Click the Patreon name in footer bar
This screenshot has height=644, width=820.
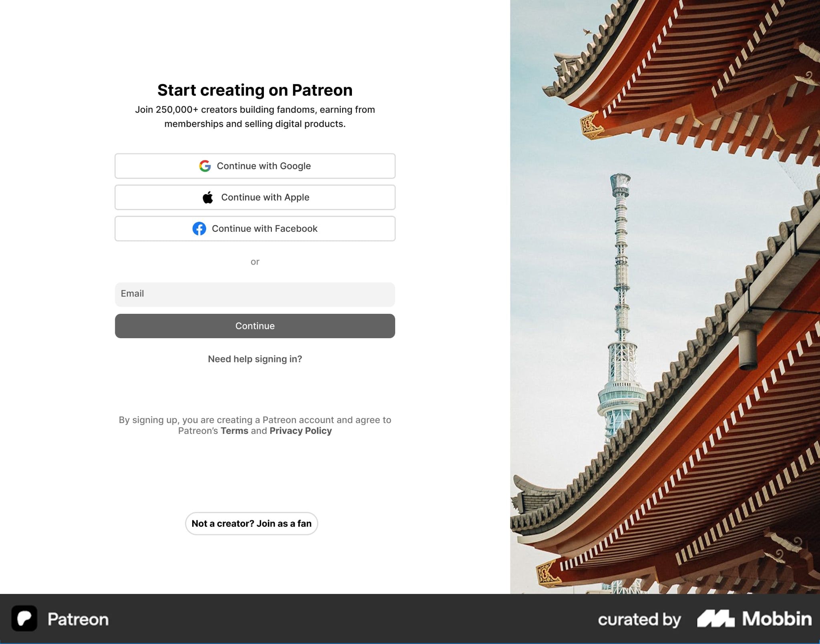point(78,619)
